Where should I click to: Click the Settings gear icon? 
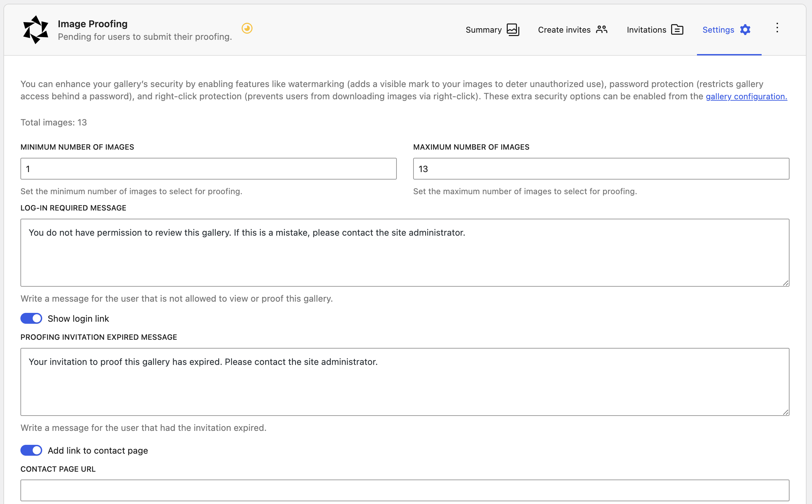tap(745, 30)
